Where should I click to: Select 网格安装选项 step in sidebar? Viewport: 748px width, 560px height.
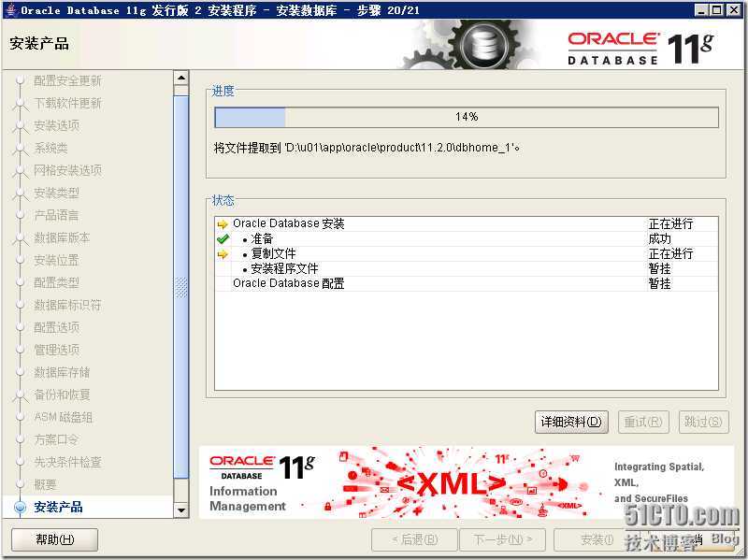tap(67, 171)
